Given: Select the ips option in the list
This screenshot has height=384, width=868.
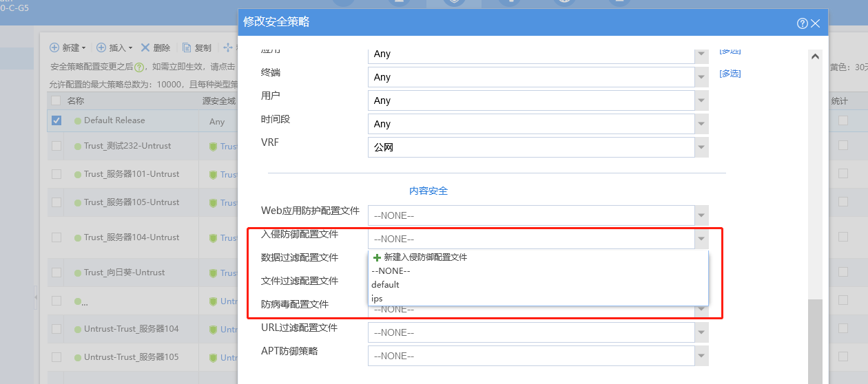Looking at the screenshot, I should pyautogui.click(x=377, y=299).
